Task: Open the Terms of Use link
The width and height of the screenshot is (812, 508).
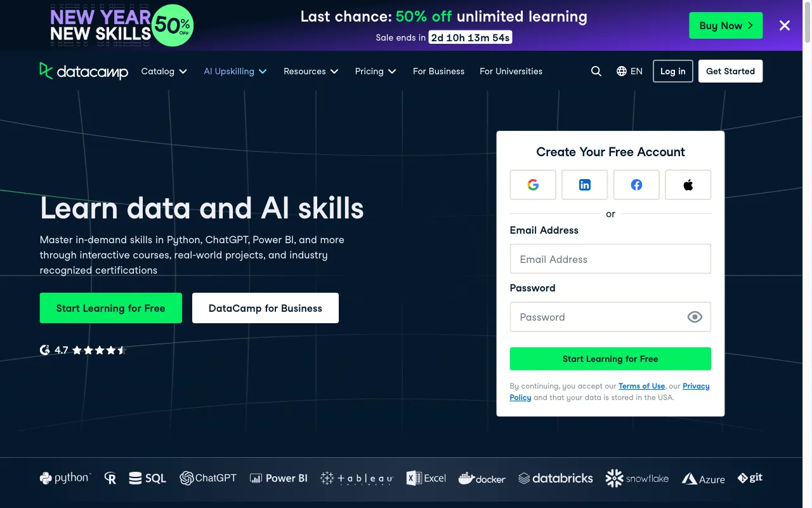Action: (x=641, y=386)
